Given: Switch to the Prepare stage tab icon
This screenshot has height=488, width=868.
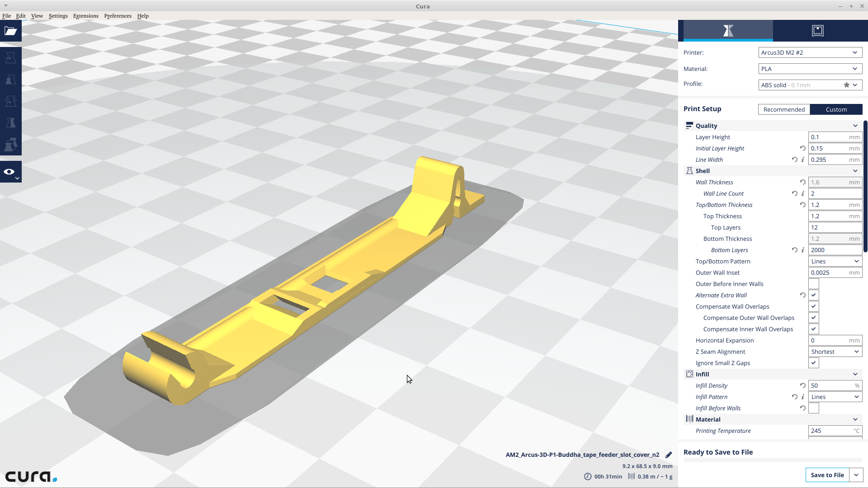Looking at the screenshot, I should 728,31.
